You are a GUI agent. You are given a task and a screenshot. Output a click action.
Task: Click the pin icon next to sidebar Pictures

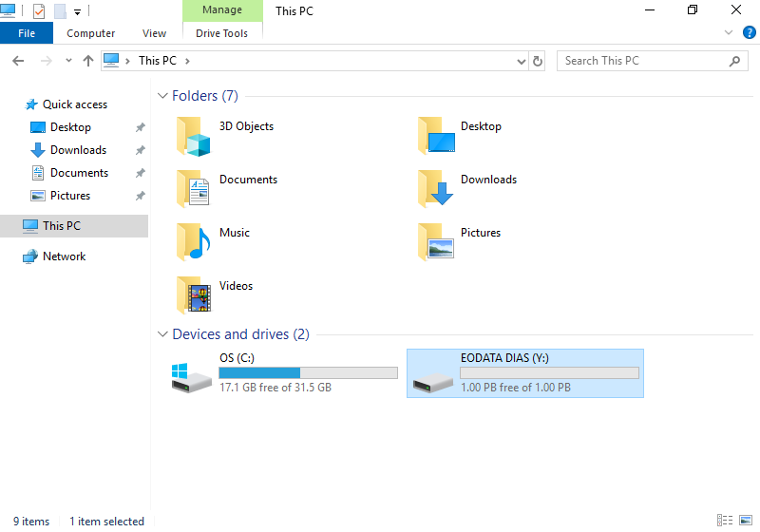click(140, 196)
